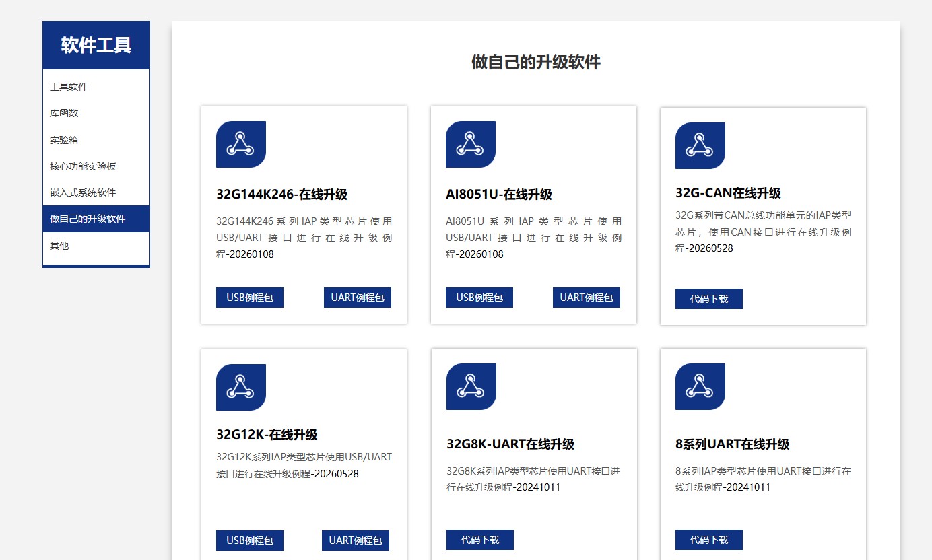Click the 32G-CAN card description text
This screenshot has width=932, height=560.
pyautogui.click(x=763, y=232)
